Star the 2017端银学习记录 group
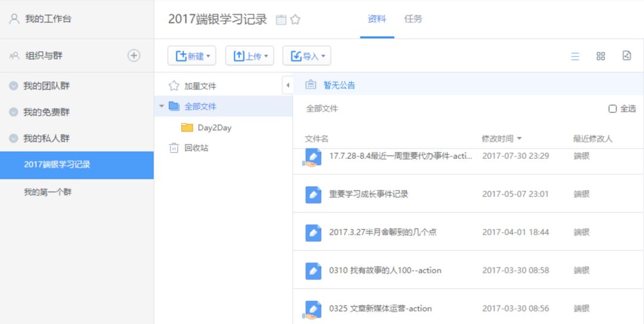Image resolution: width=644 pixels, height=324 pixels. coord(295,20)
